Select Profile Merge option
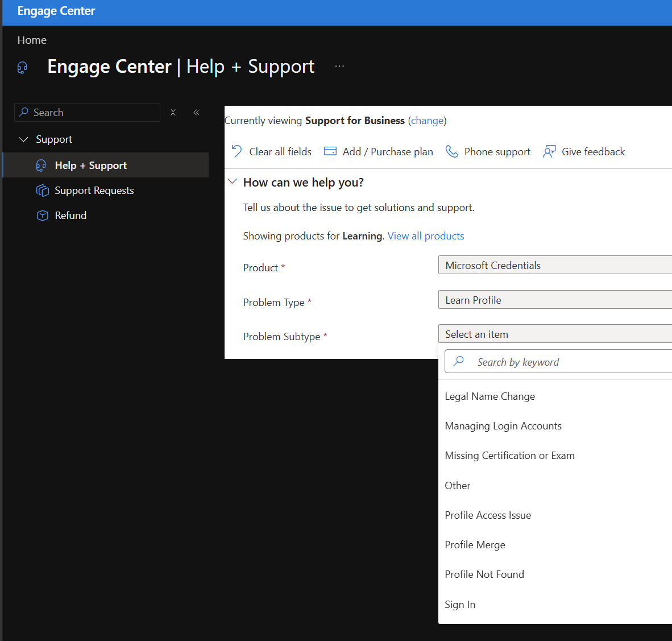 pos(555,544)
